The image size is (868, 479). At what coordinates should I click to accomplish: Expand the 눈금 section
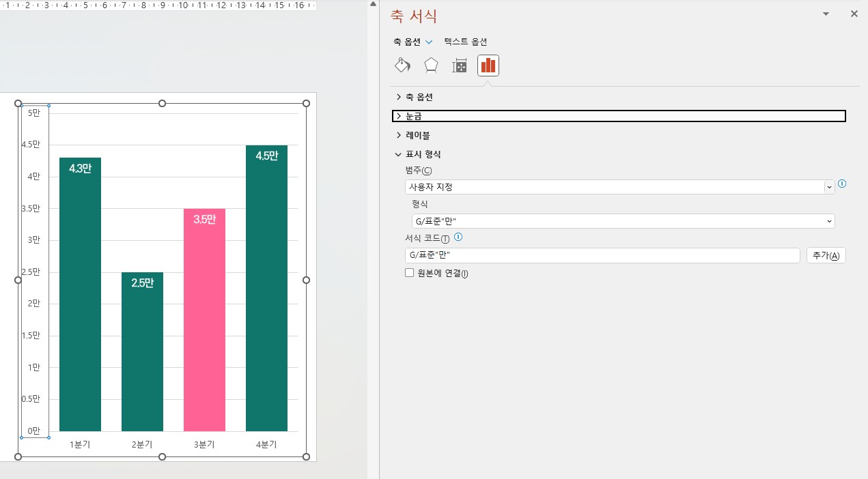[619, 116]
